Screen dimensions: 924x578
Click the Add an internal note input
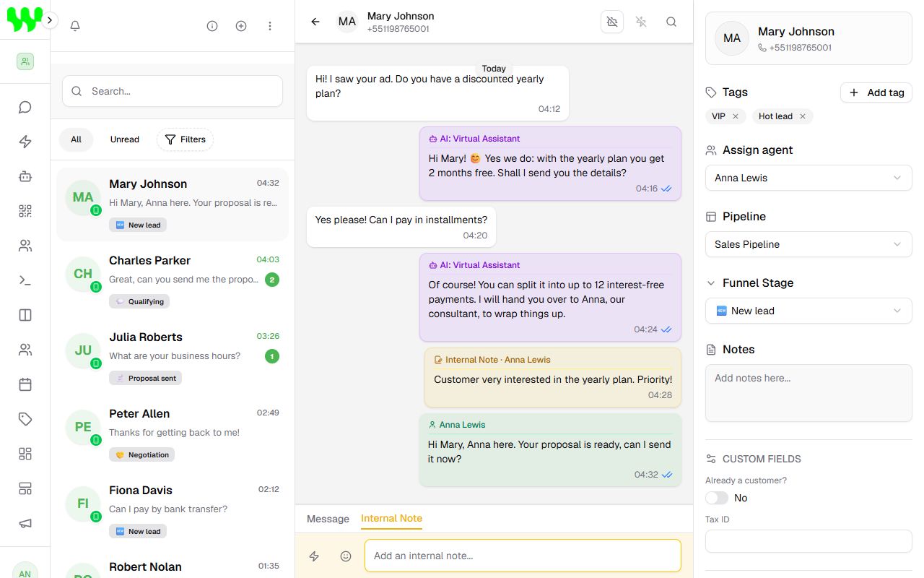[x=523, y=556]
